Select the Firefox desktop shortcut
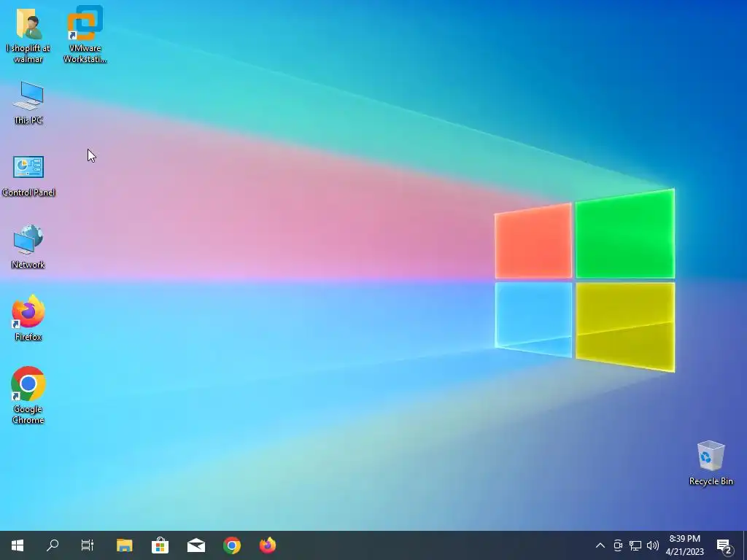This screenshot has width=747, height=560. (x=28, y=318)
